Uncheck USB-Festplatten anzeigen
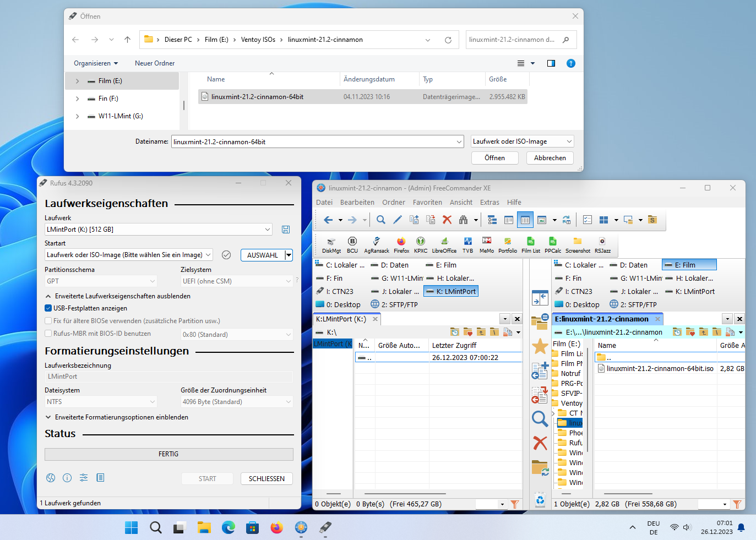Viewport: 756px width, 540px height. coord(48,308)
